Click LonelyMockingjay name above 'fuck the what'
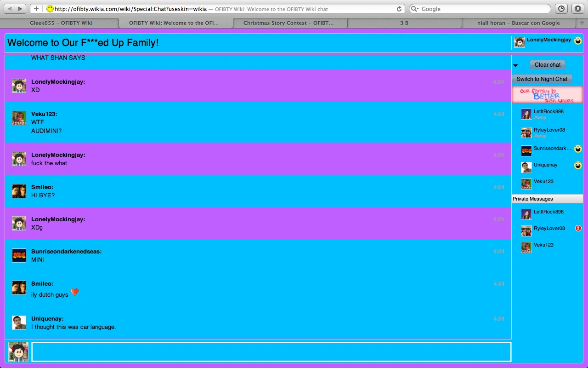588x368 pixels. tap(58, 155)
